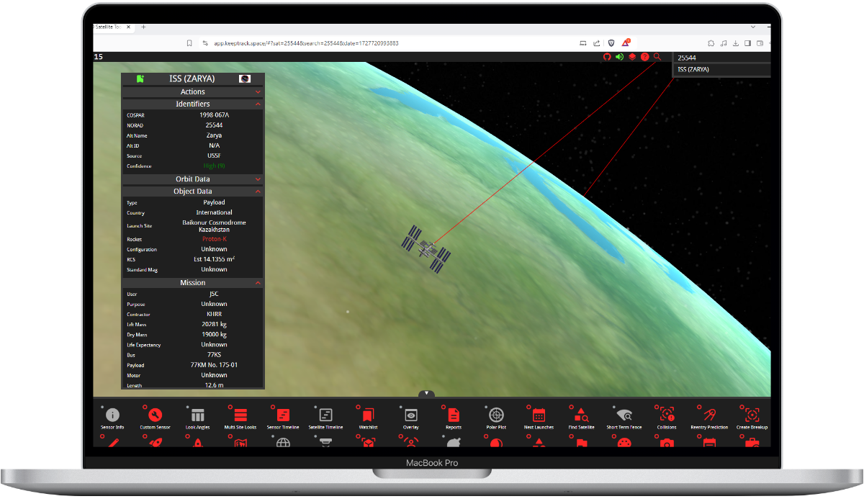Collapse the bottom menu with the down arrow

pos(427,394)
